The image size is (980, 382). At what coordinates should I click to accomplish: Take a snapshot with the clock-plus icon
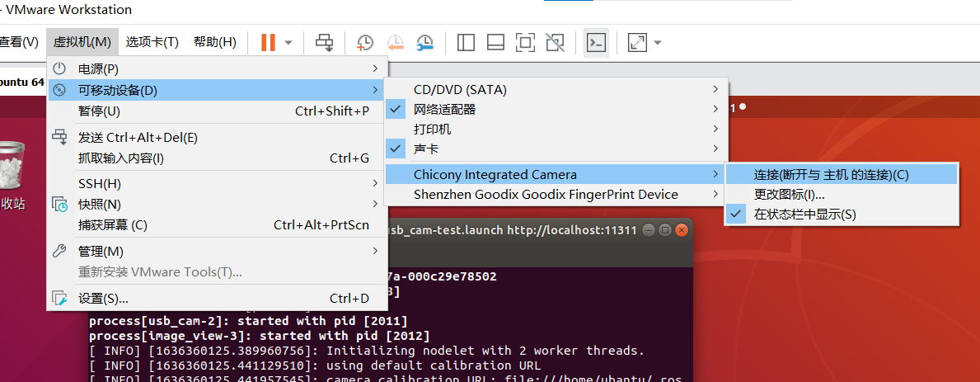365,43
